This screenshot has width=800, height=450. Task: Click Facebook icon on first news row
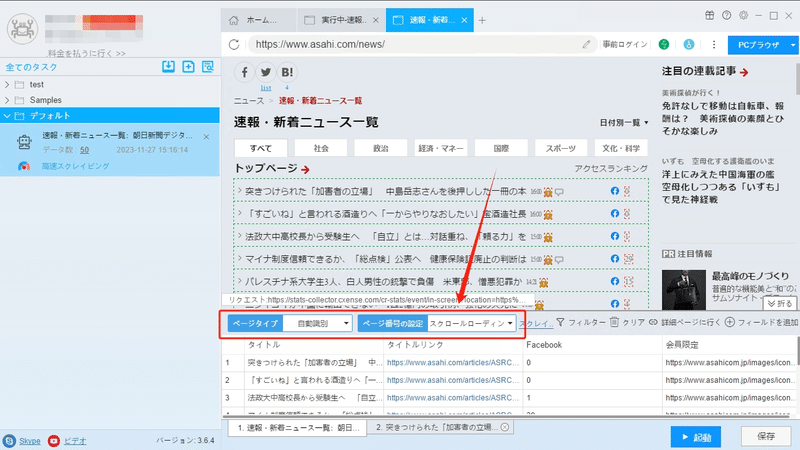click(x=614, y=191)
